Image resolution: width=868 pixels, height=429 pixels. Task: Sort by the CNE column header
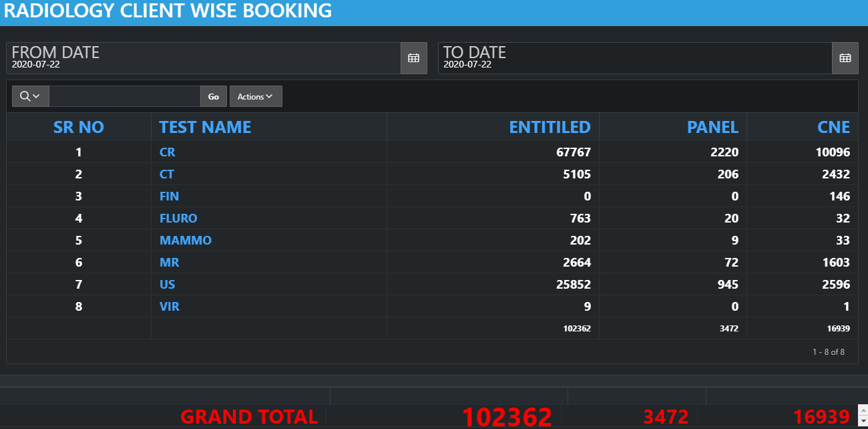[834, 127]
